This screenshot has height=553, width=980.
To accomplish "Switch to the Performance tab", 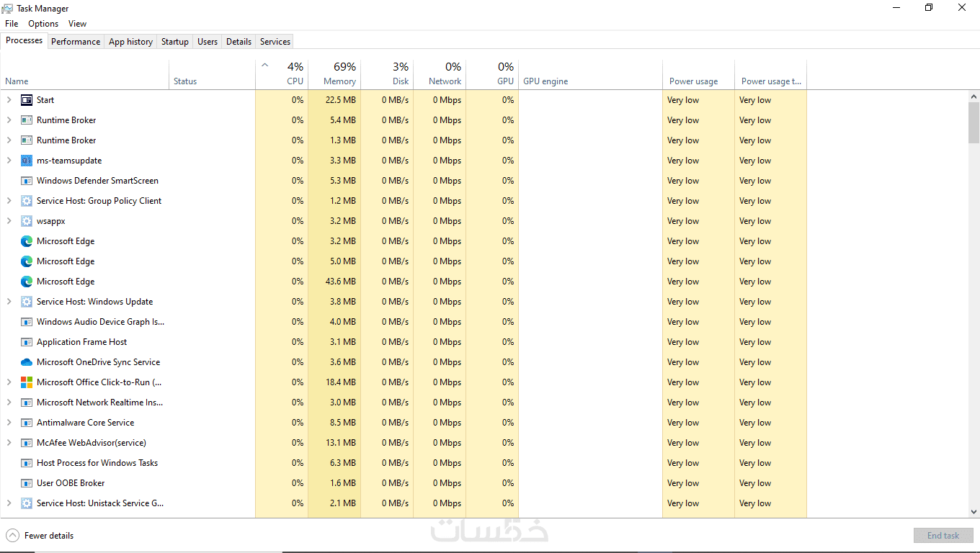I will pyautogui.click(x=76, y=42).
